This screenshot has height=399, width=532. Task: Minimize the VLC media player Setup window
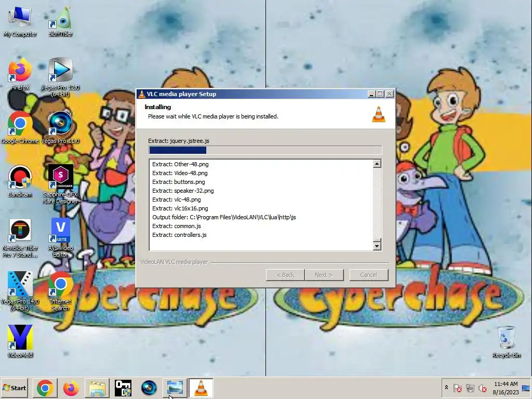pos(371,94)
